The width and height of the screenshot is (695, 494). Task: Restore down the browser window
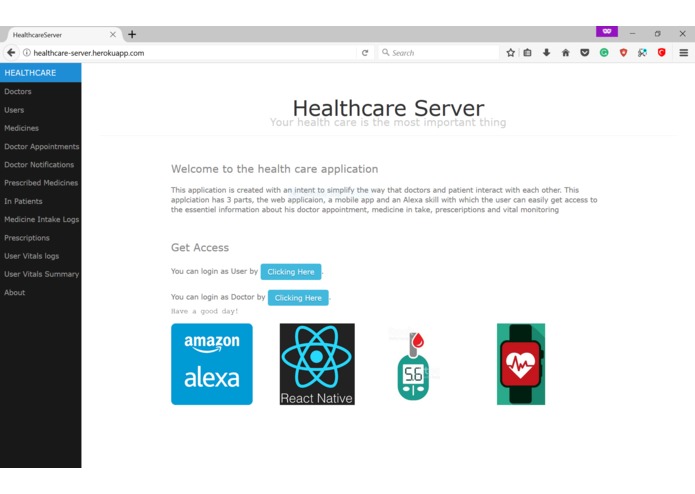click(658, 34)
